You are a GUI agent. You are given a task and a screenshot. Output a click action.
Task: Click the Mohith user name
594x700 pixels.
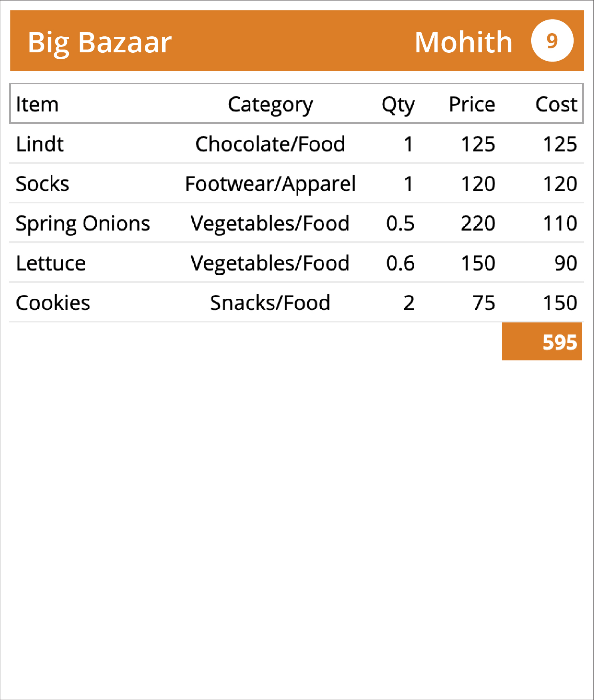[x=464, y=42]
